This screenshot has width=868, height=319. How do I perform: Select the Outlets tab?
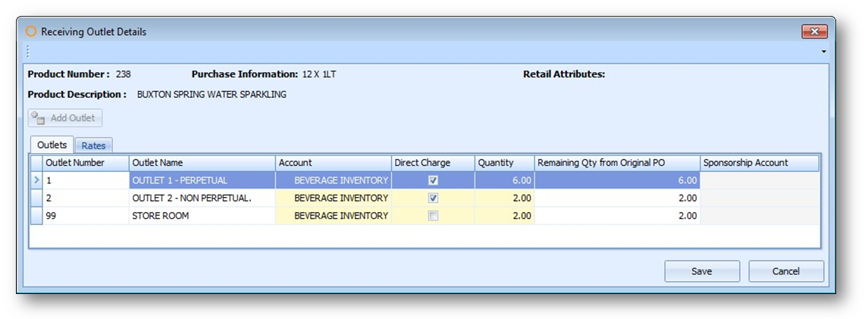click(52, 145)
